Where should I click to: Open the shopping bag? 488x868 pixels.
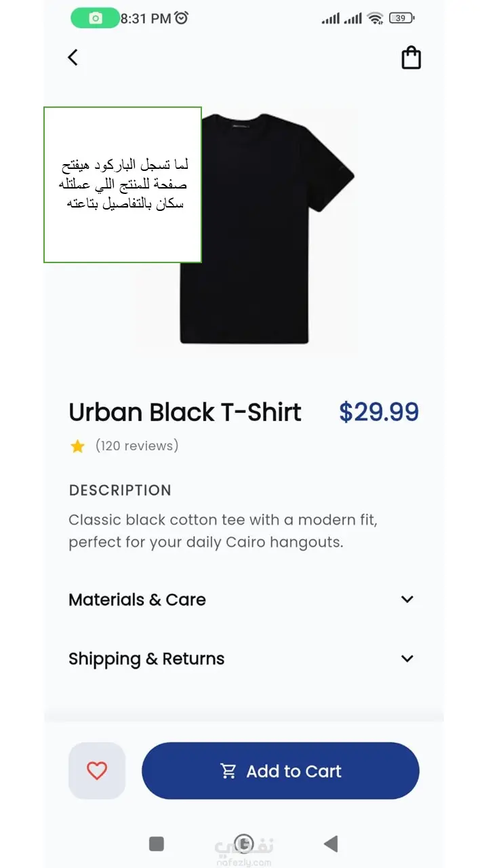pyautogui.click(x=411, y=58)
